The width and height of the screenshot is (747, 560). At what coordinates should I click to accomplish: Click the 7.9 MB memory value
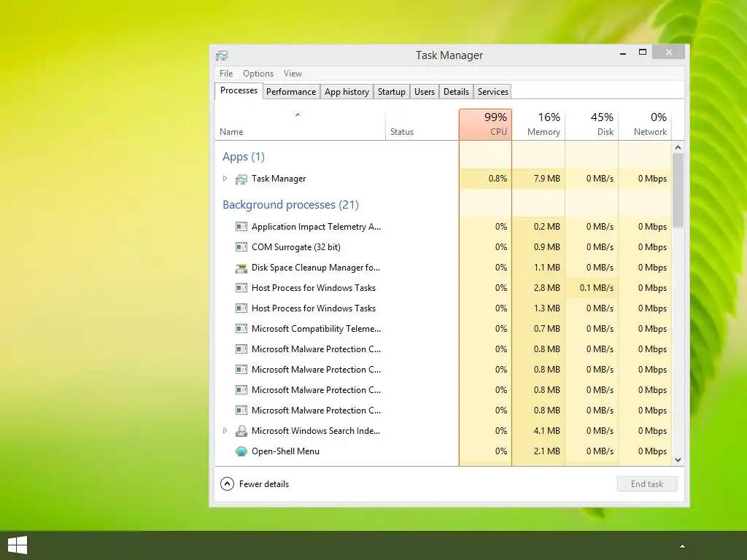pyautogui.click(x=547, y=179)
